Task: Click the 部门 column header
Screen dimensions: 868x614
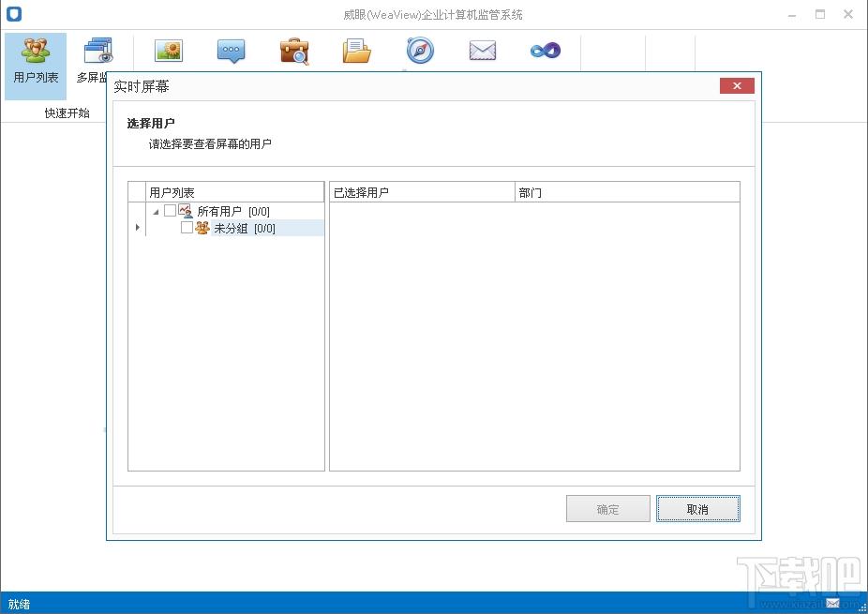Action: pos(626,192)
